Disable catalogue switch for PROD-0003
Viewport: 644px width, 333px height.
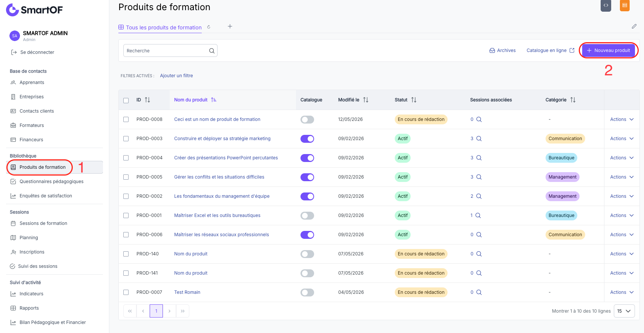click(x=307, y=139)
